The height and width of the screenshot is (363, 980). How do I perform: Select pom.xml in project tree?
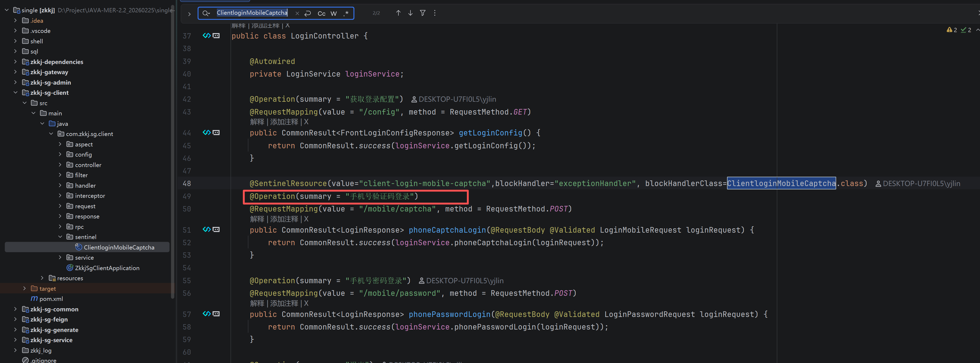point(51,299)
